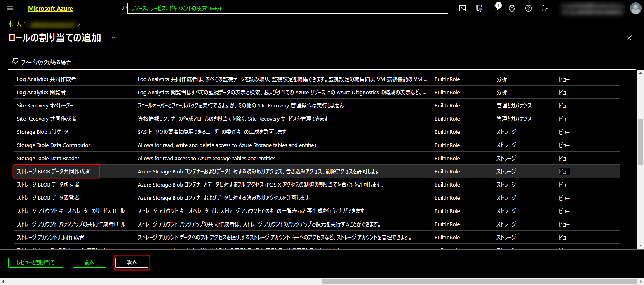Click the レビューと割り当て button
Image resolution: width=644 pixels, height=285 pixels.
35,262
